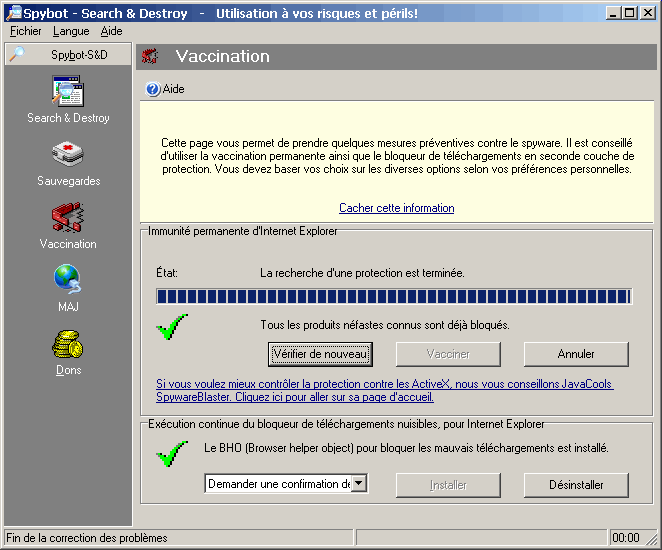Click green checkmark beside blocked products message
662x550 pixels.
click(172, 327)
